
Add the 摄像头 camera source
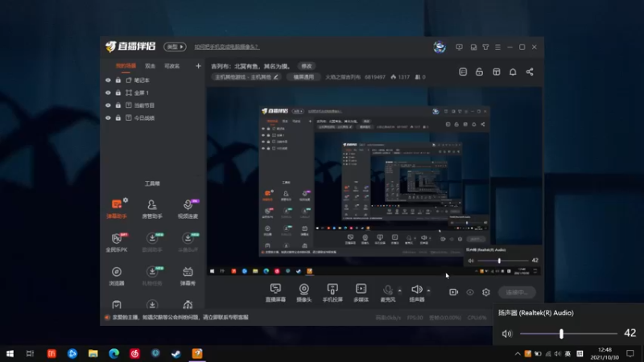coord(304,293)
